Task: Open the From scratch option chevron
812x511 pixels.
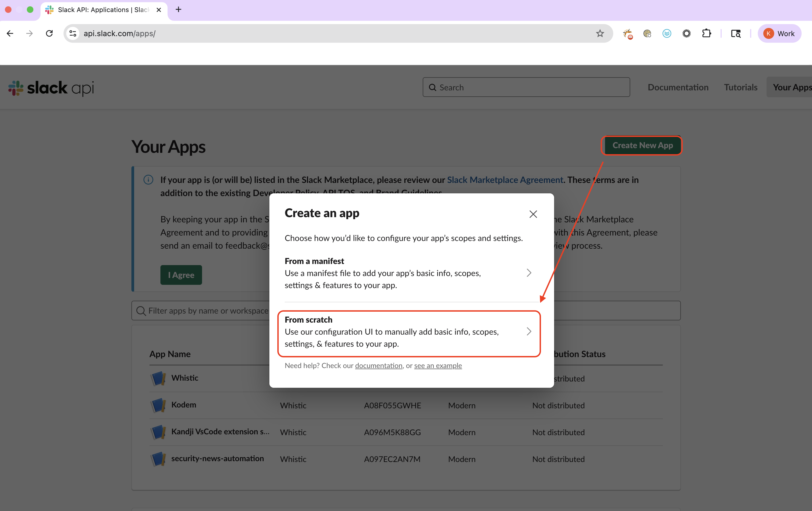Action: pyautogui.click(x=529, y=332)
